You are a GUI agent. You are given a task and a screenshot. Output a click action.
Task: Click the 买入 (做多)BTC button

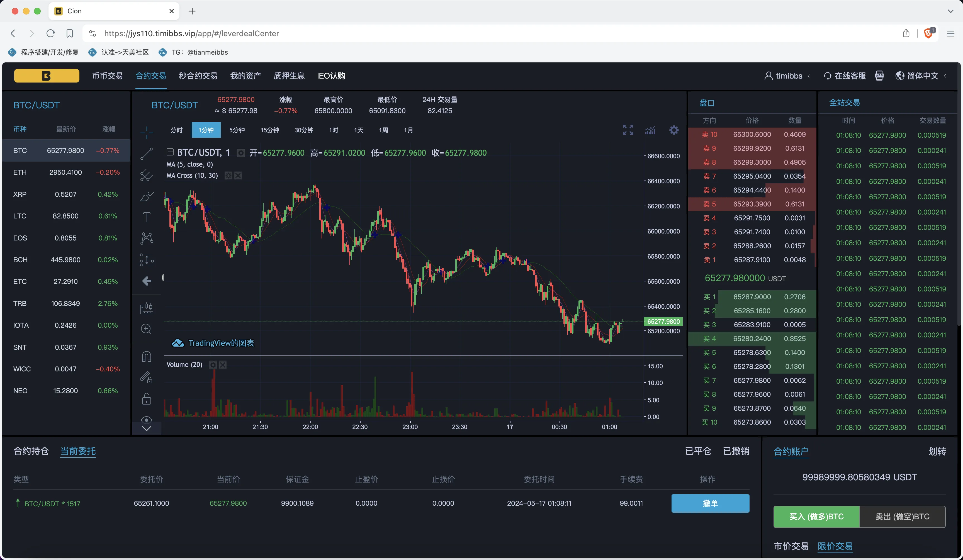[x=816, y=517]
